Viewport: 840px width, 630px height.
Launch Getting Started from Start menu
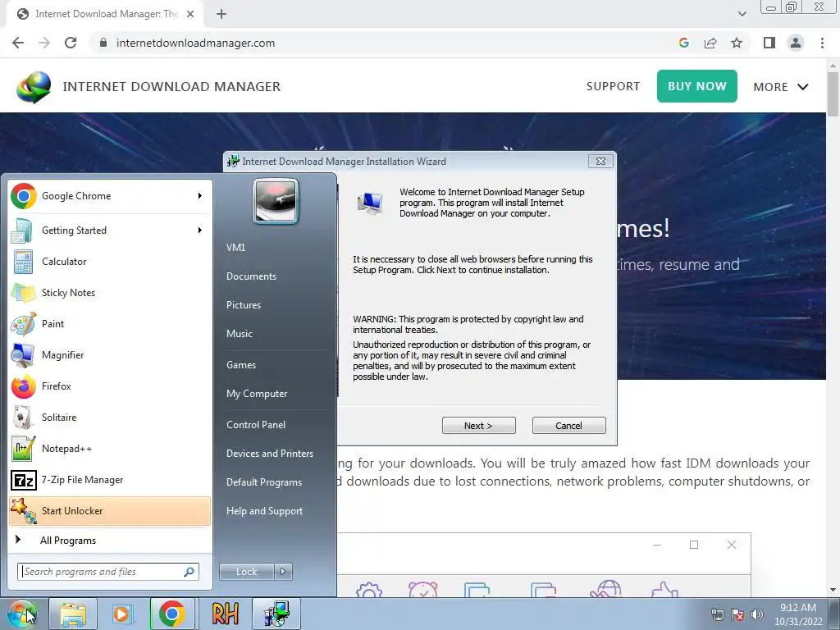[x=110, y=231]
